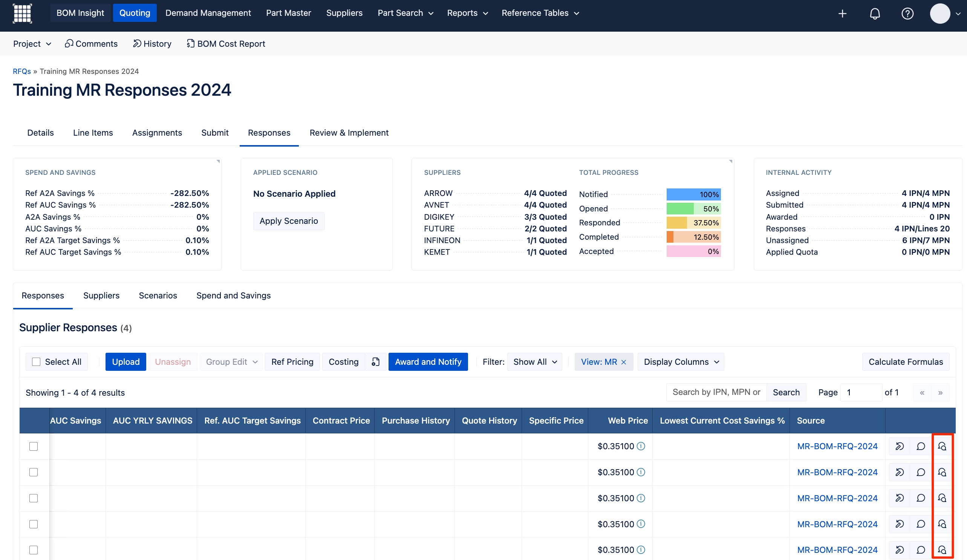Screen dimensions: 967x560
Task: Click comment-search icon in first table row
Action: [x=942, y=447]
